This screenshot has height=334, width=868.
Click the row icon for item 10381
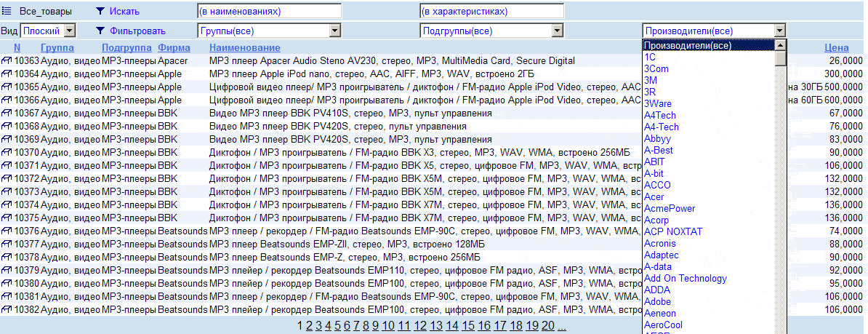[x=7, y=296]
